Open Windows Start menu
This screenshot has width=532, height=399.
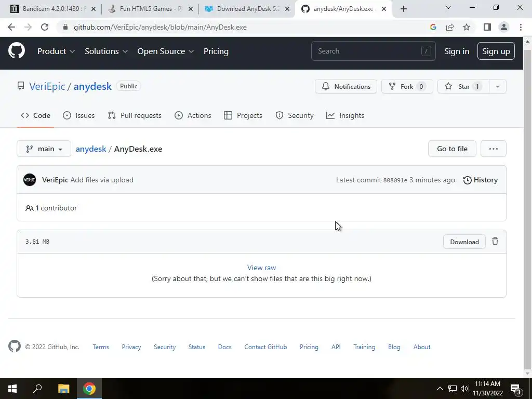click(x=12, y=389)
